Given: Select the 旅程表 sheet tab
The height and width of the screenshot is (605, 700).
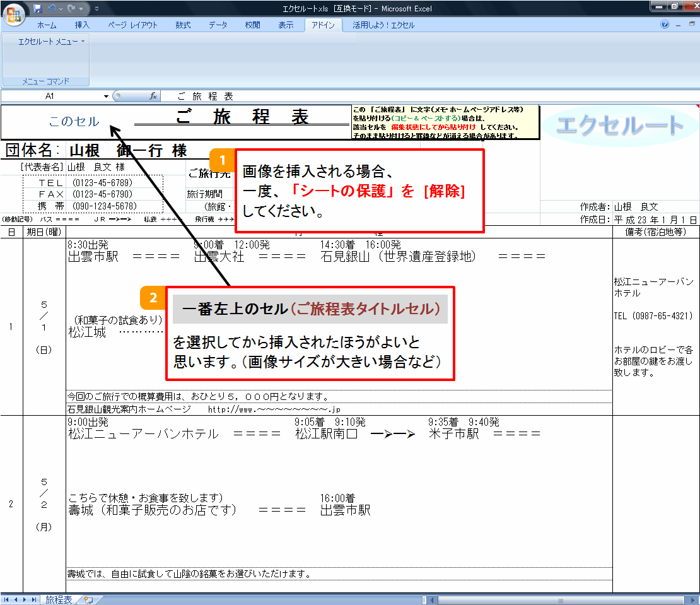Looking at the screenshot, I should click(59, 600).
